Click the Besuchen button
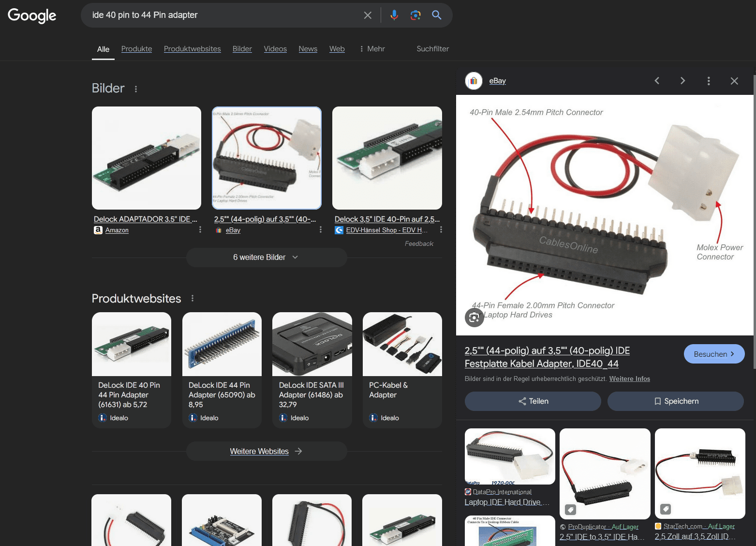Screen dimensions: 756x546 tap(714, 354)
